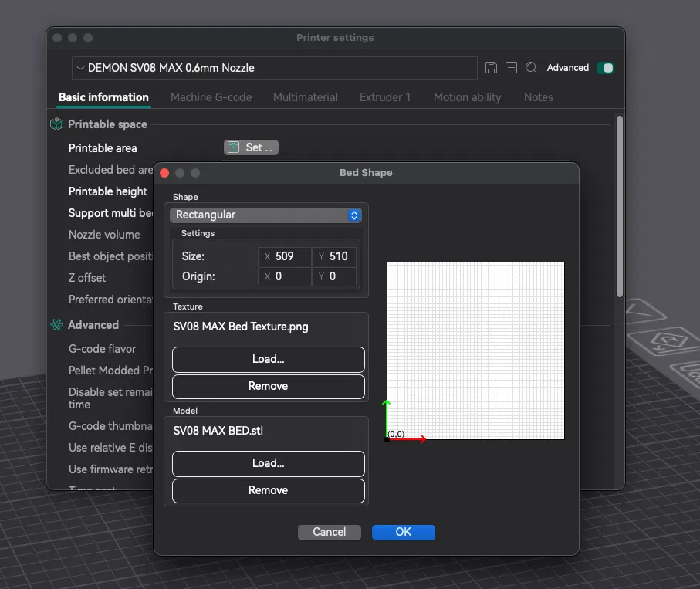Click SV08 MAX Bed Texture.png filename
This screenshot has height=589, width=700.
coord(241,327)
